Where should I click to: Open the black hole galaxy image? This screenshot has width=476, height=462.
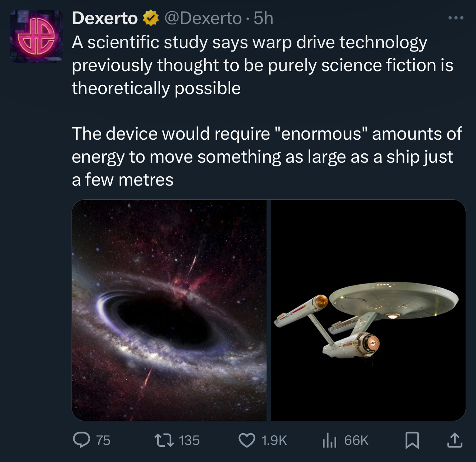tap(169, 310)
